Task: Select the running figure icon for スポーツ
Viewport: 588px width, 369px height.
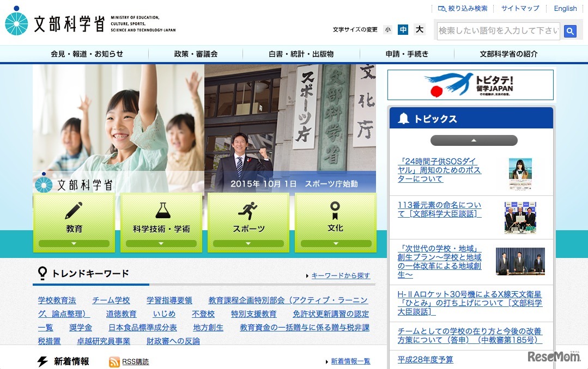Action: (x=248, y=208)
